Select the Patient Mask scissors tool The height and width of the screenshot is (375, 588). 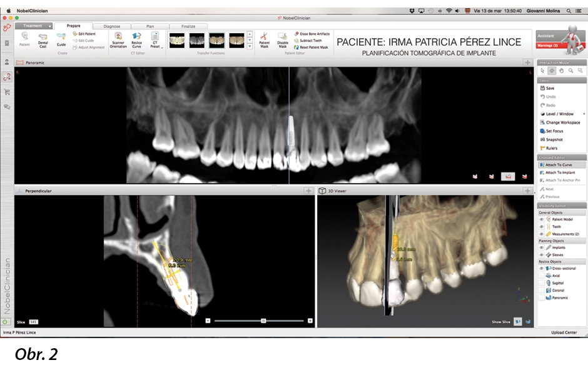pyautogui.click(x=265, y=40)
